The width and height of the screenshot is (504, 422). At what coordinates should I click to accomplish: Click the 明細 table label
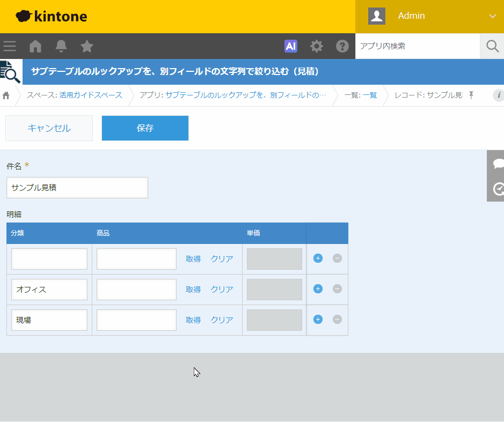(14, 214)
